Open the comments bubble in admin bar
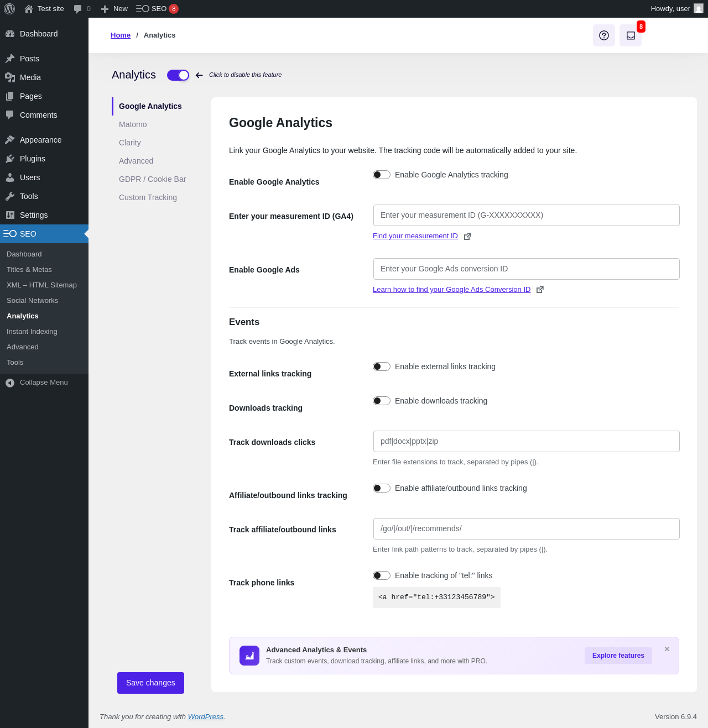 pos(78,9)
